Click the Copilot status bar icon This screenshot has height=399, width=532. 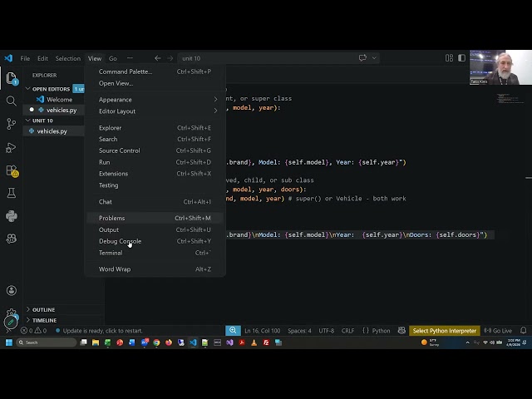(401, 331)
